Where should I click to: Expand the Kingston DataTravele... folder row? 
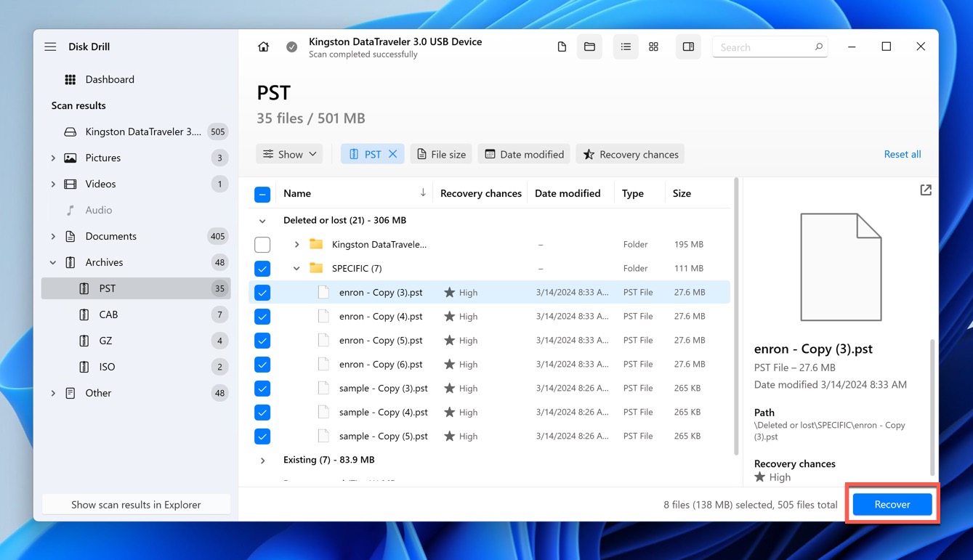pos(296,244)
